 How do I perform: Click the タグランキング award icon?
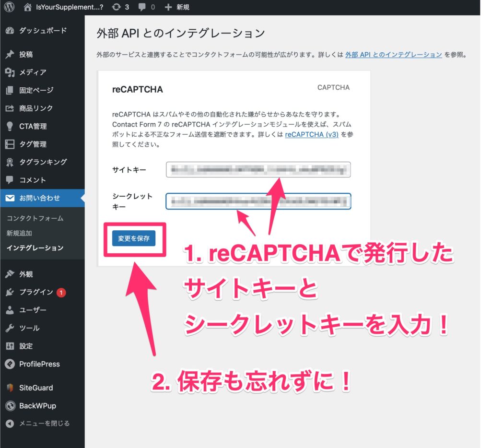10,162
